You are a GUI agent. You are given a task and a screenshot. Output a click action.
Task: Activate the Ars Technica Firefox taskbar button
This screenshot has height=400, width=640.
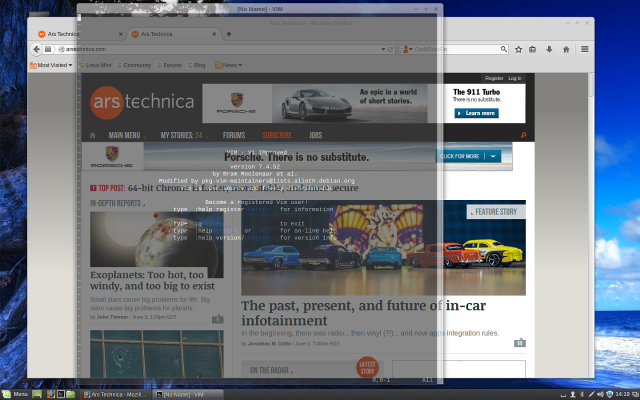[116, 394]
